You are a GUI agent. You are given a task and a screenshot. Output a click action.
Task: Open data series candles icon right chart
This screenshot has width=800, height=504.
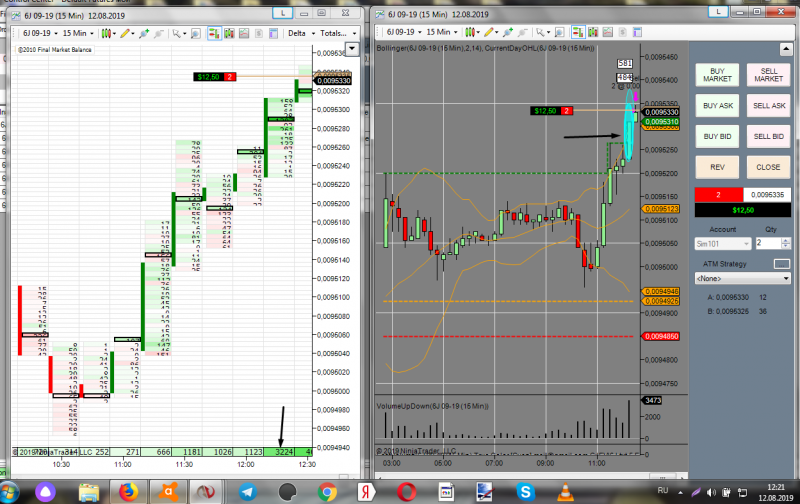click(x=593, y=33)
